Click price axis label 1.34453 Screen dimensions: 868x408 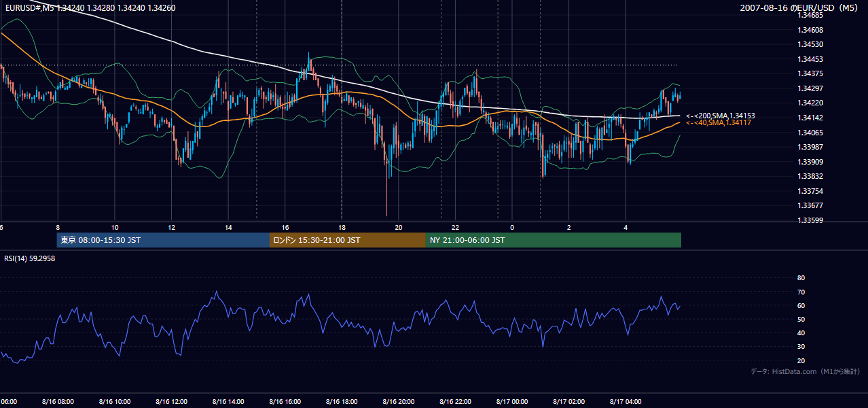[x=810, y=59]
